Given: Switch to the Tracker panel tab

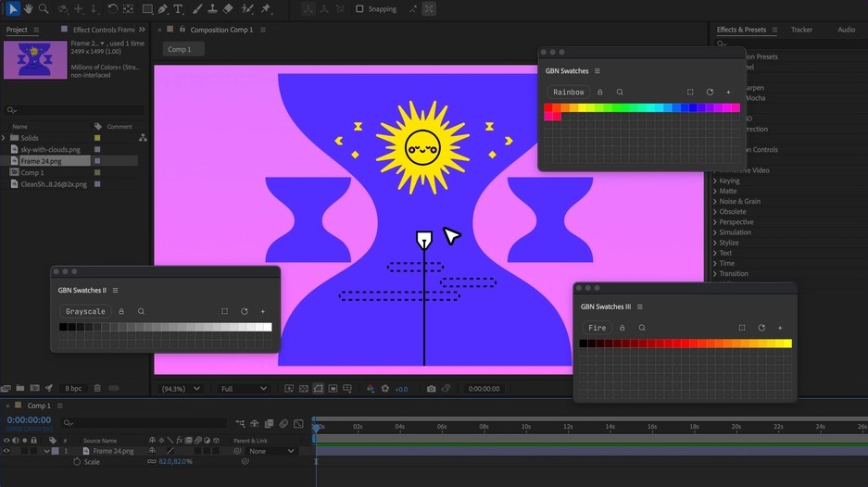Looking at the screenshot, I should [x=801, y=30].
